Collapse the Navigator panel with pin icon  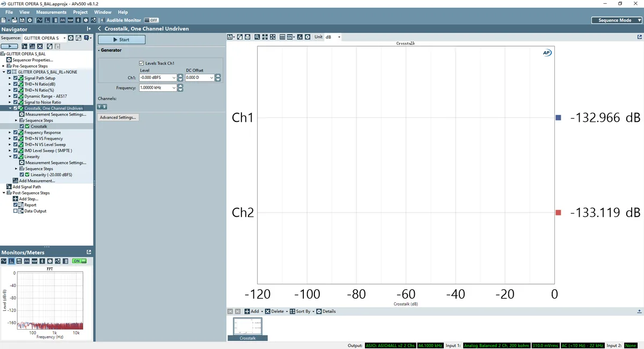click(x=89, y=29)
